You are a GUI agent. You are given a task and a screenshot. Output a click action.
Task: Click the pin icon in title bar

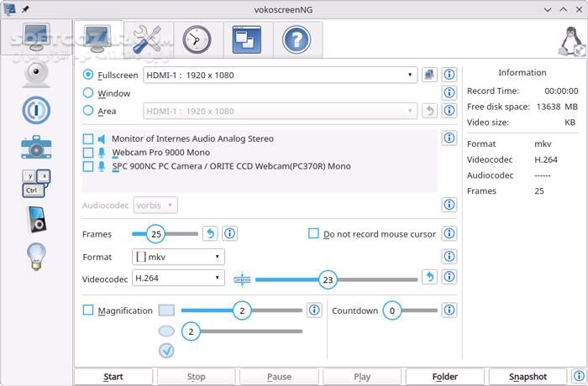24,9
